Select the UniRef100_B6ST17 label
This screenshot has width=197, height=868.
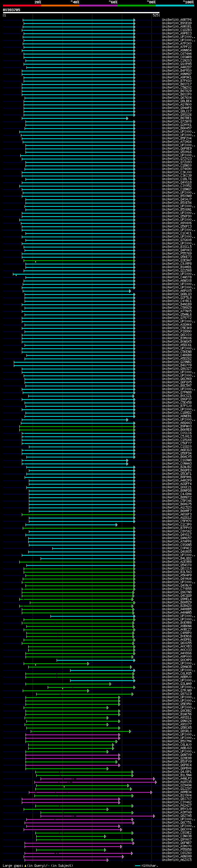tap(177, 84)
